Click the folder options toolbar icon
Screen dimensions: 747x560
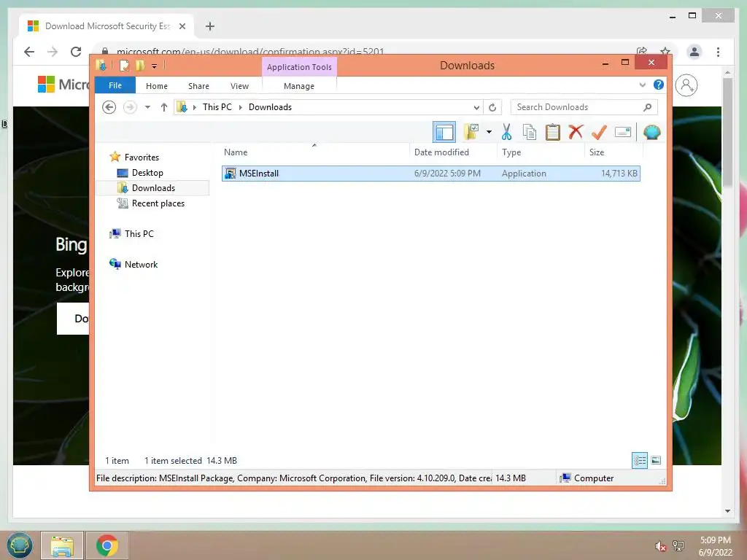471,132
